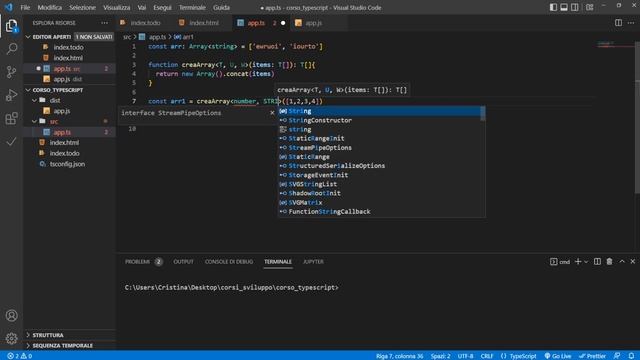Image resolution: width=640 pixels, height=360 pixels.
Task: Open the Accounts menu icon
Action: click(11, 316)
